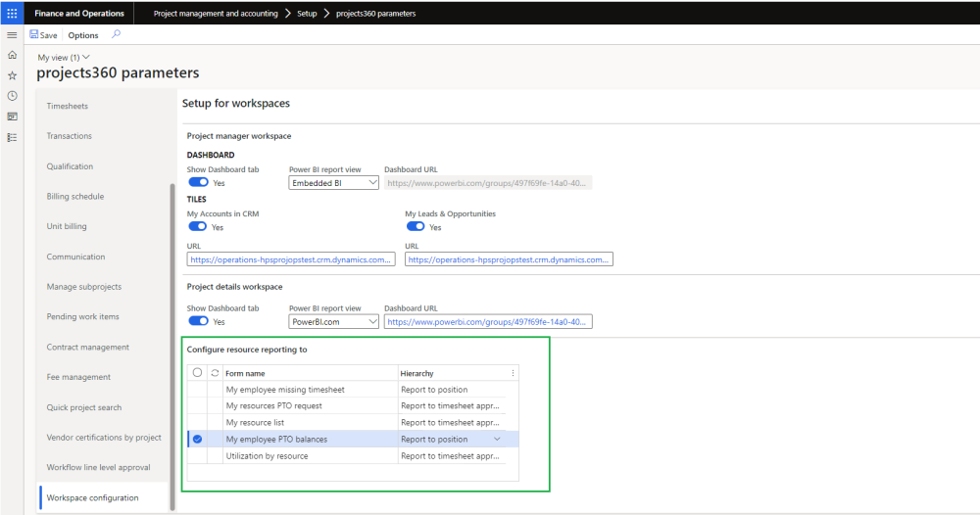Toggle Show Dashboard tab for Project manager
980x515 pixels.
pyautogui.click(x=198, y=182)
